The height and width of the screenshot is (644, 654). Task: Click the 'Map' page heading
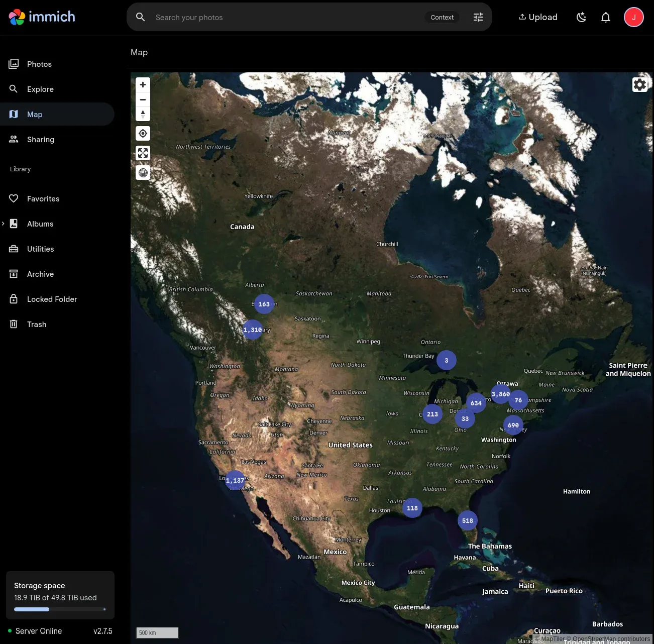coord(139,52)
